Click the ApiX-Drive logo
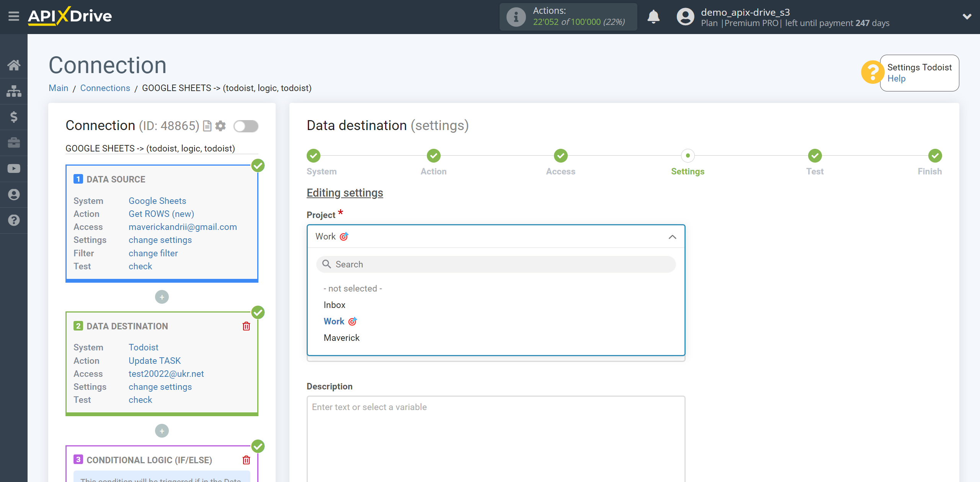 (70, 16)
